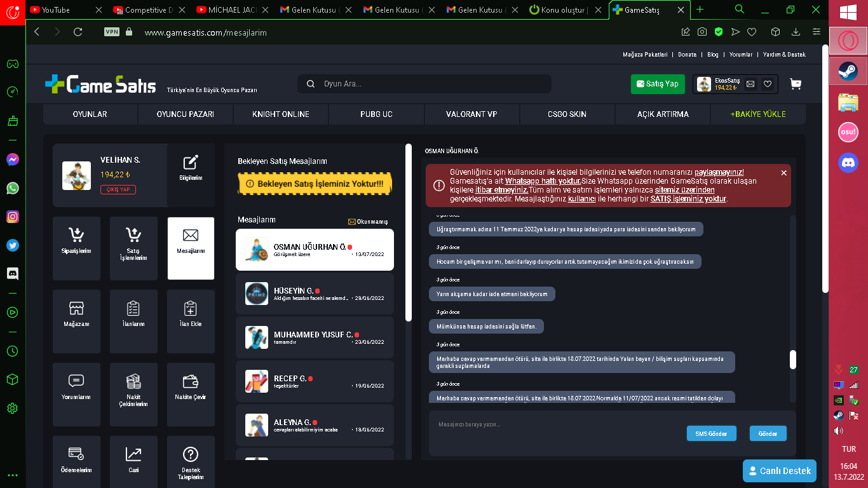
Task: Open the Cari chart tile
Action: pyautogui.click(x=133, y=462)
